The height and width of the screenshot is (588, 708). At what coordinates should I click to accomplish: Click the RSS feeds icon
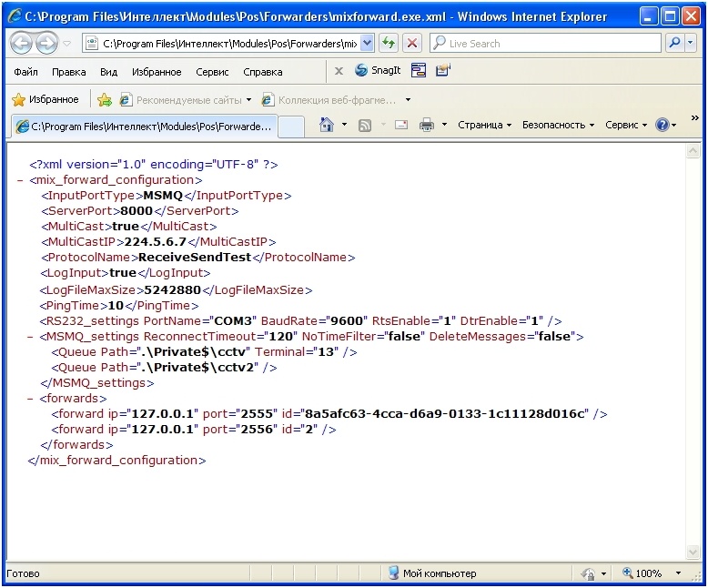pos(365,126)
